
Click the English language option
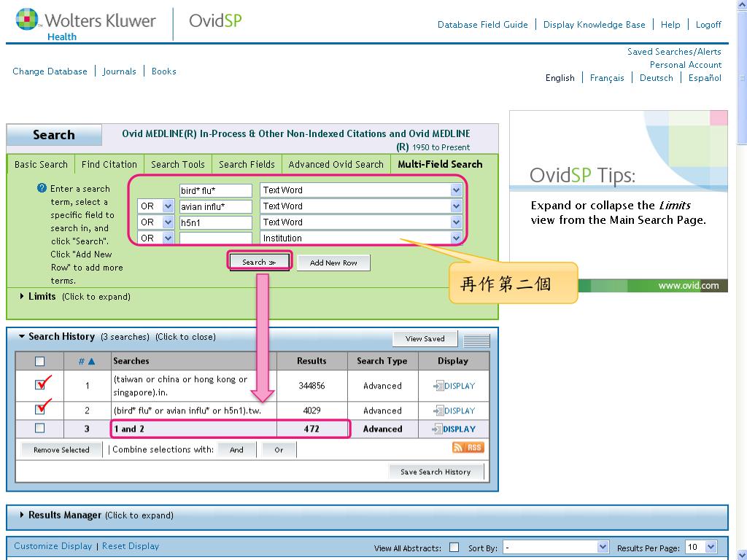pyautogui.click(x=560, y=78)
